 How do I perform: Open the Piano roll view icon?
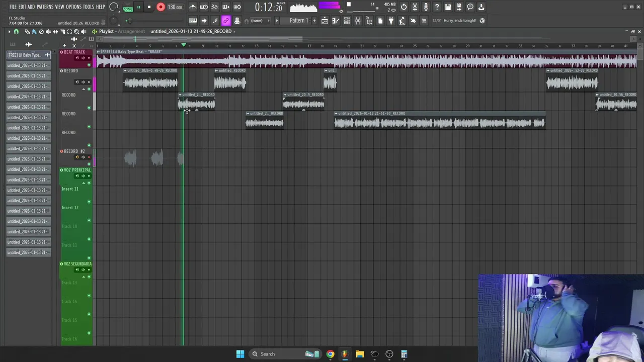(x=336, y=21)
